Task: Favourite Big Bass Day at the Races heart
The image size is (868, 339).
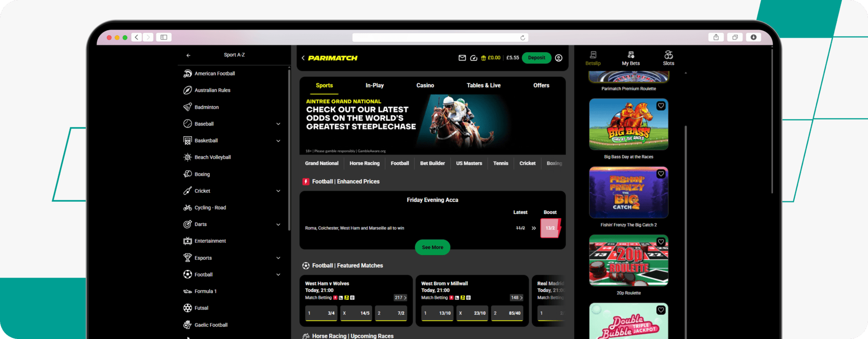Action: [661, 106]
